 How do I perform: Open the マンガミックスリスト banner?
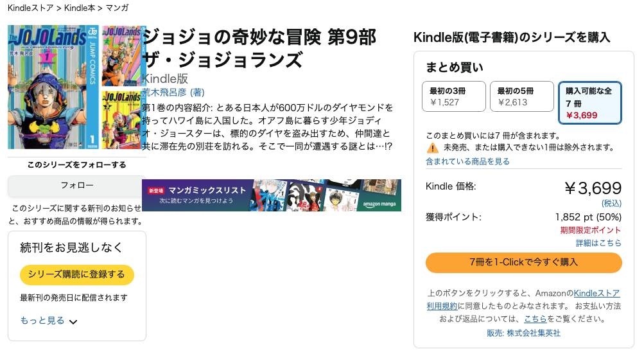coord(272,195)
